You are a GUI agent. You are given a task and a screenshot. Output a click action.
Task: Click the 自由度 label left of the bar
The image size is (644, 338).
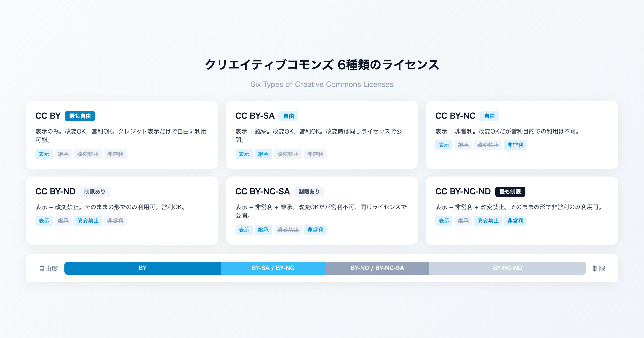tap(48, 269)
